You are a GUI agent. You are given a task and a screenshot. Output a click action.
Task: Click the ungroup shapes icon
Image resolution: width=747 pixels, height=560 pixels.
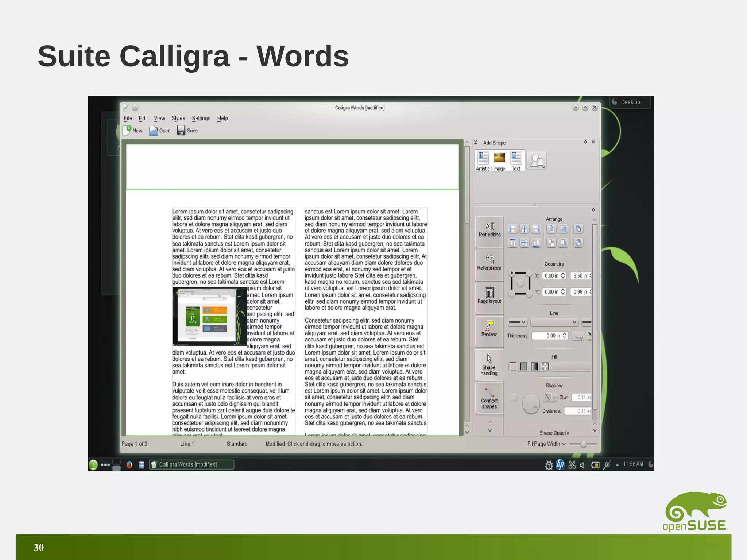pos(578,243)
